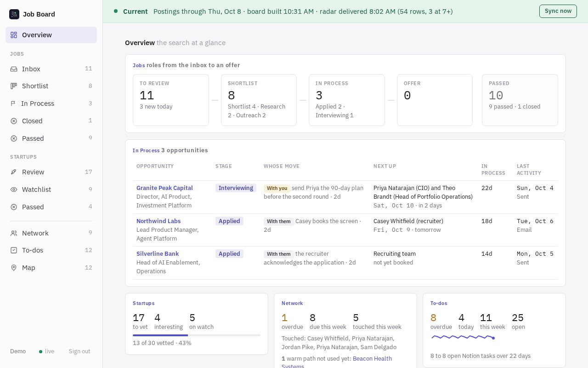The width and height of the screenshot is (588, 368).
Task: Click the Overview grid icon in the sidebar
Action: [14, 35]
